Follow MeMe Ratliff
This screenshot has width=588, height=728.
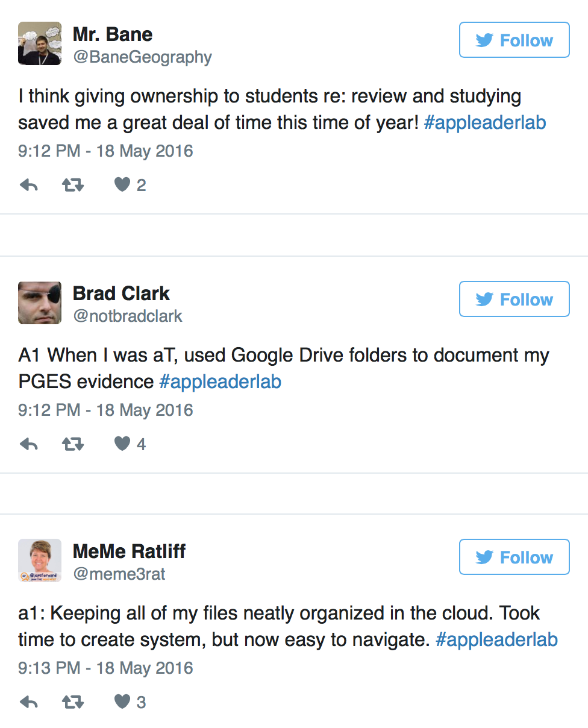[x=514, y=557]
